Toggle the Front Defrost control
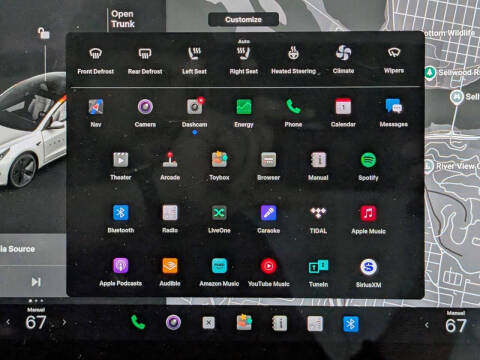This screenshot has width=480, height=360. [x=96, y=60]
